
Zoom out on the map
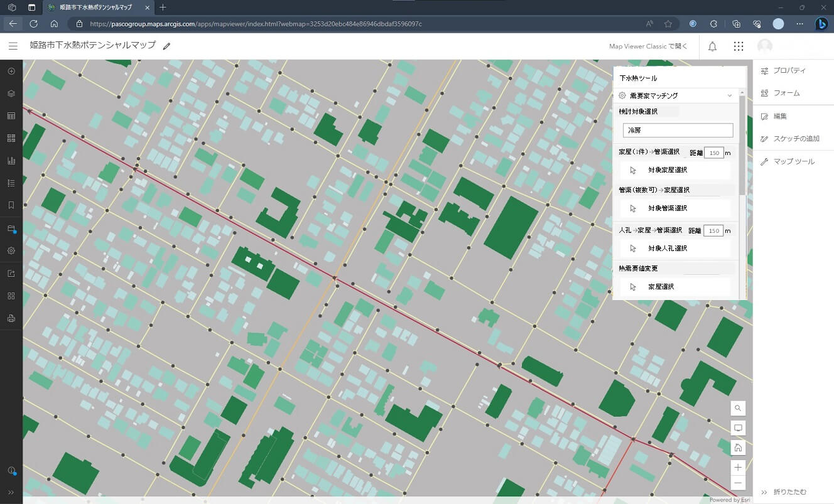(738, 483)
